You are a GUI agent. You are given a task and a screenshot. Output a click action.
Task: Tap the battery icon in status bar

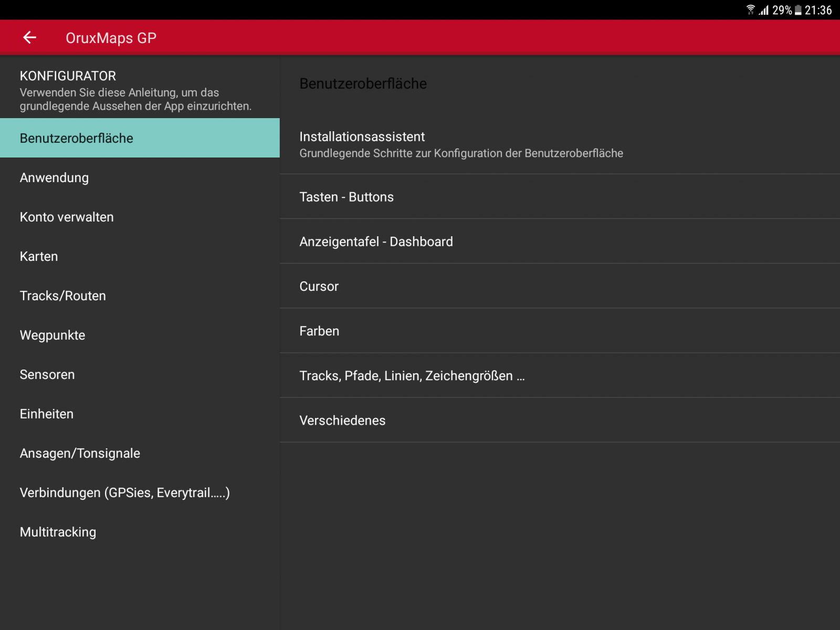(798, 10)
